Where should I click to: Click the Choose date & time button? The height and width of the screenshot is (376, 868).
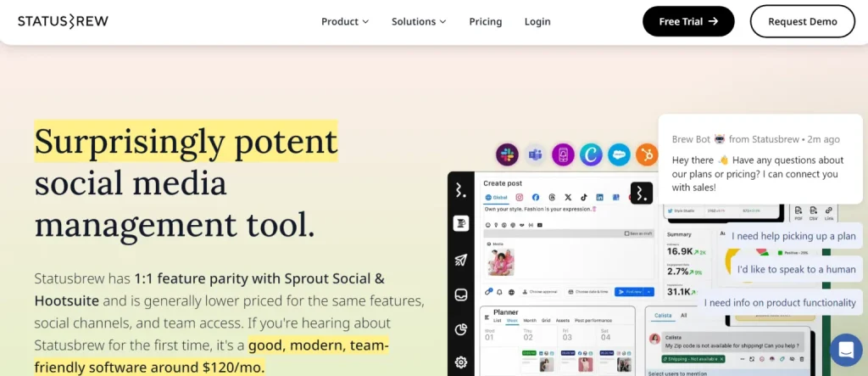588,292
